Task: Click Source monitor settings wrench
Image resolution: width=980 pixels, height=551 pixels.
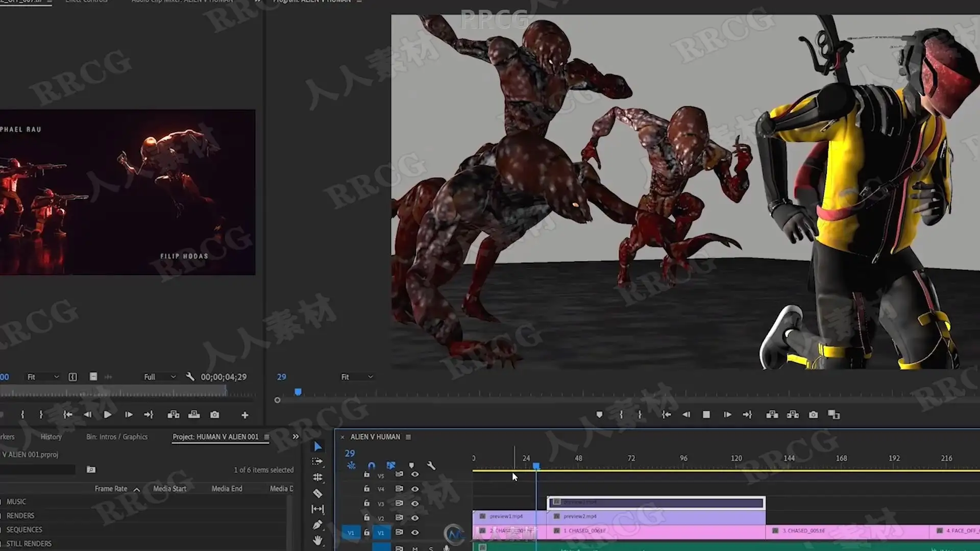Action: (190, 377)
